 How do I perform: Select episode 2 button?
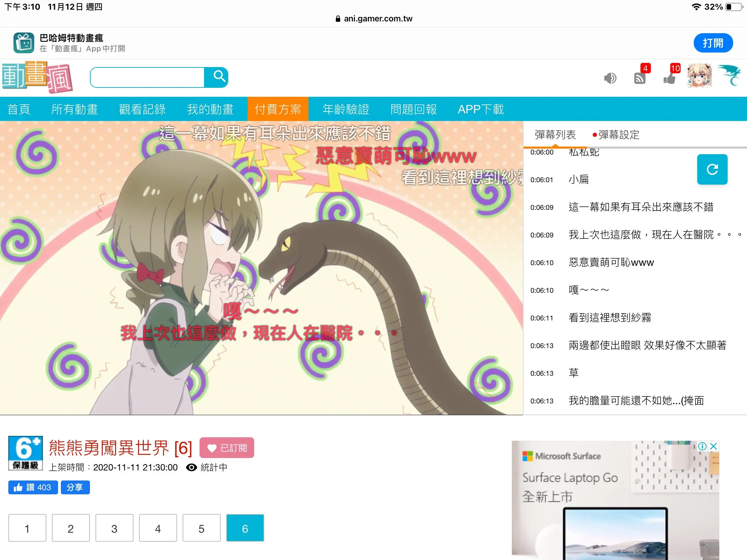[71, 528]
